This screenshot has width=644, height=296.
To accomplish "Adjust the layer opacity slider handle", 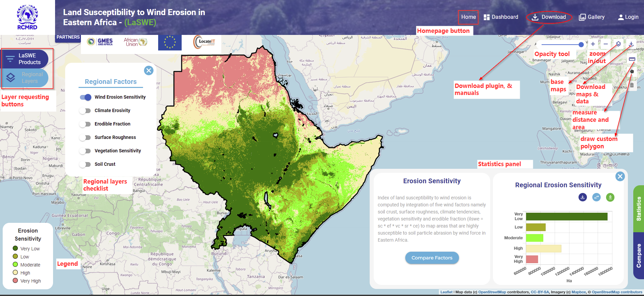I will pyautogui.click(x=581, y=44).
